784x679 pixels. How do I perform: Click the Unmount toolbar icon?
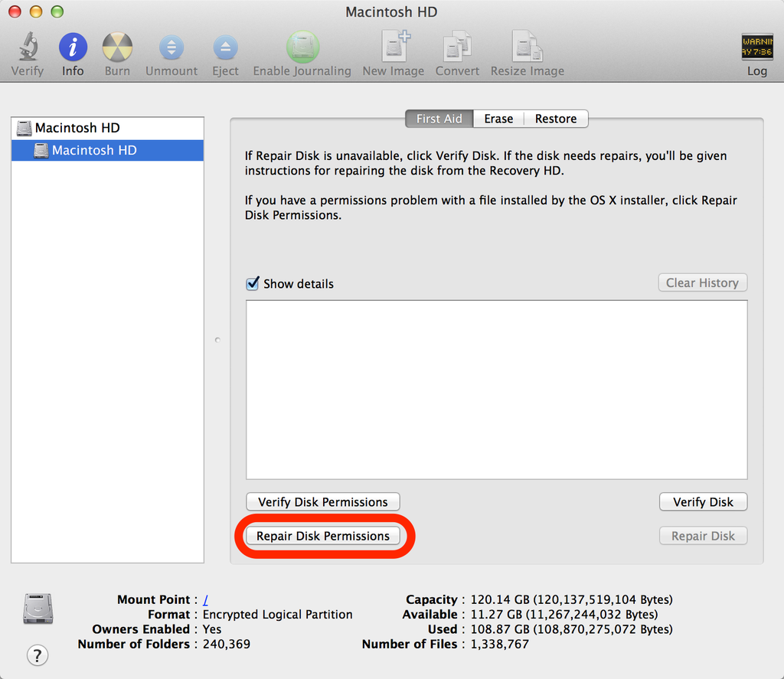171,48
